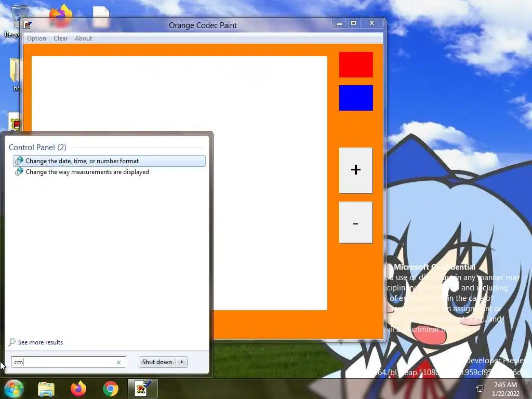Image resolution: width=532 pixels, height=399 pixels.
Task: Open See more results link
Action: tap(41, 342)
